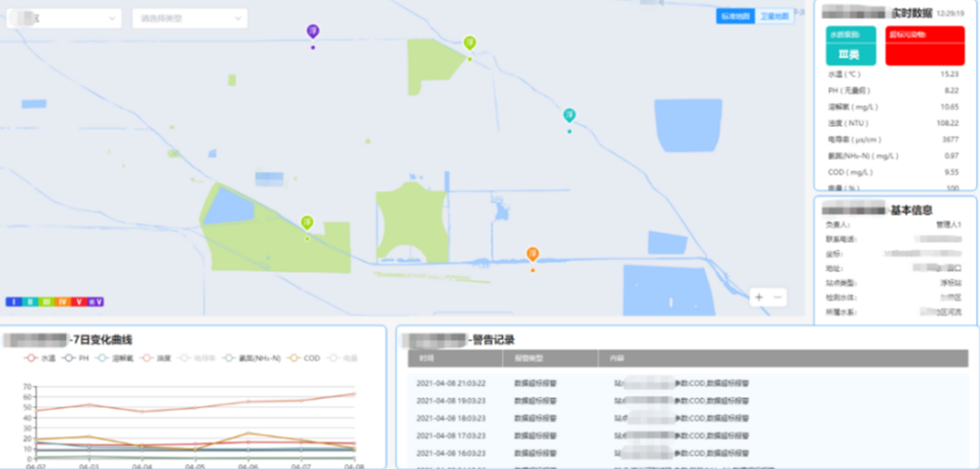The image size is (980, 469).
Task: Expand the 请选择类型 type dropdown
Action: (189, 18)
